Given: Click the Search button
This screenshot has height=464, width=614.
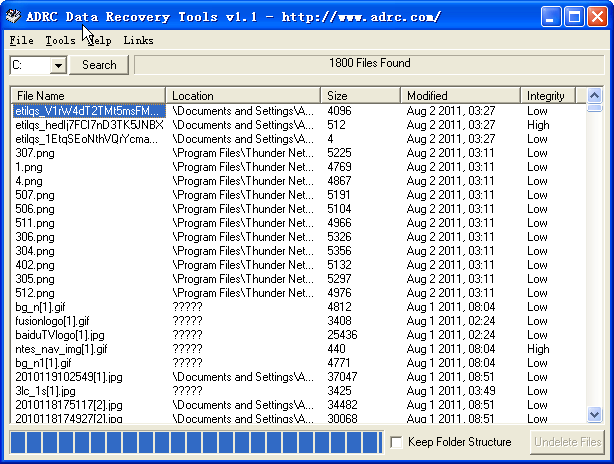Looking at the screenshot, I should pos(99,65).
